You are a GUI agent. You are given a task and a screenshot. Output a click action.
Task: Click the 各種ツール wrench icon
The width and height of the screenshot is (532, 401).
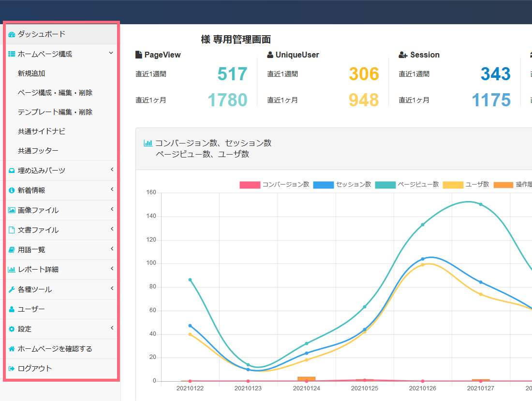click(12, 289)
